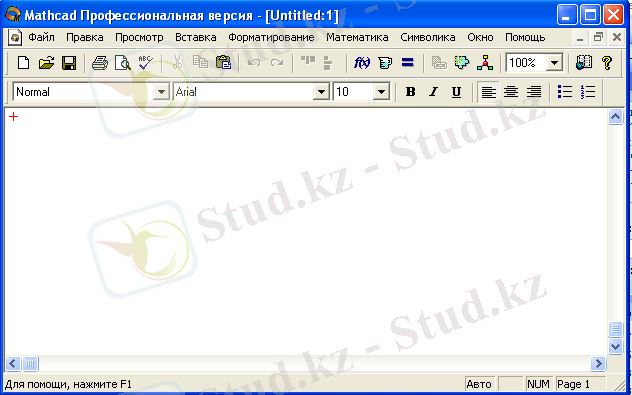632x395 pixels.
Task: Create a new worksheet with the blank page icon
Action: click(24, 63)
